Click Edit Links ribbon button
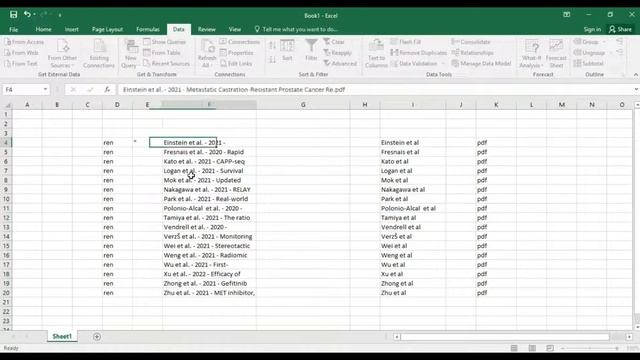This screenshot has height=360, width=640. (x=236, y=63)
